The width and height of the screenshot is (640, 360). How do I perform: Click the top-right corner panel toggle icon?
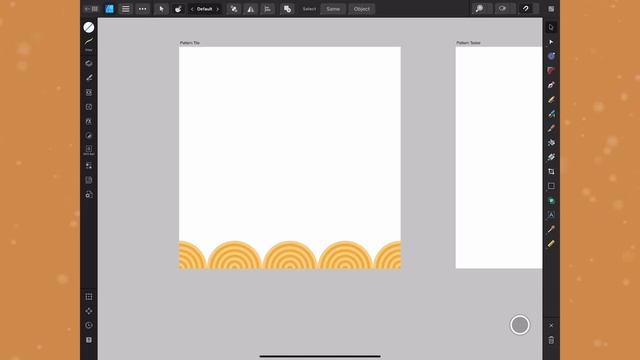[x=551, y=9]
